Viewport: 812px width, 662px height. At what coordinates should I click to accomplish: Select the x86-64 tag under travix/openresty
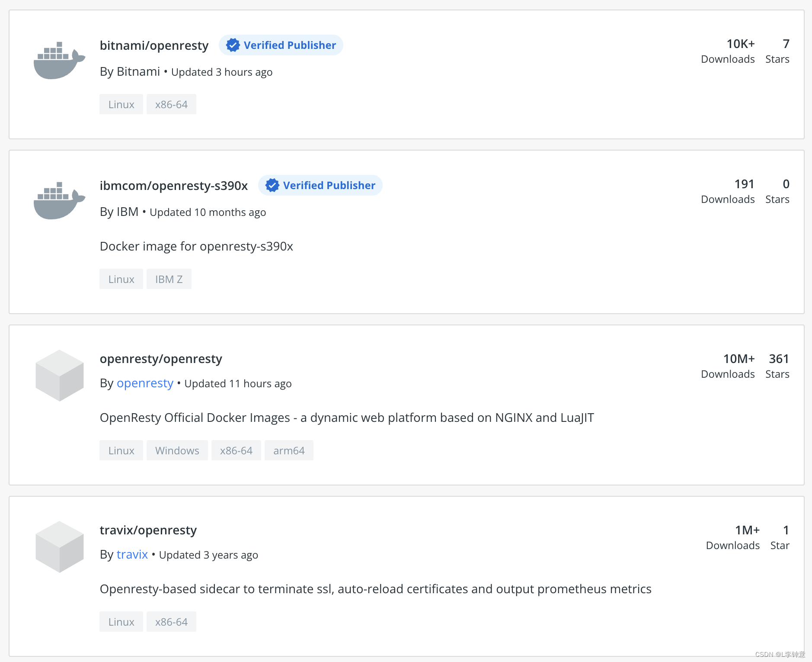tap(171, 622)
